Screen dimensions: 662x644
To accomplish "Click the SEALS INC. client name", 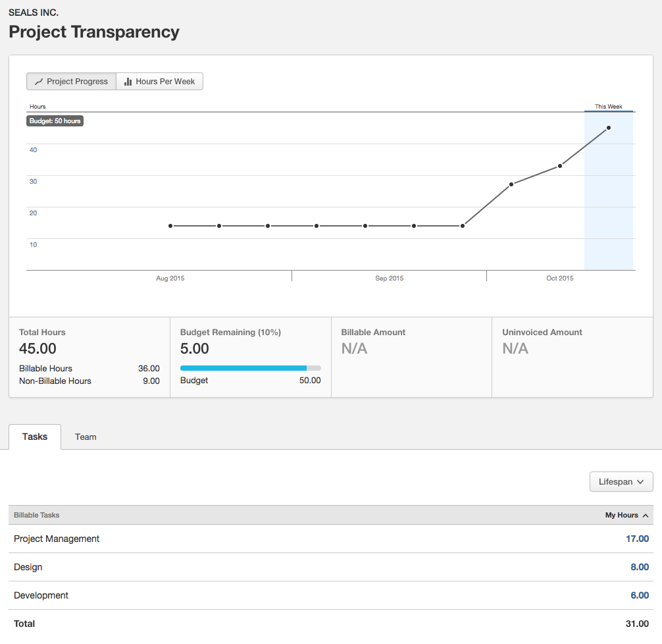I will pos(34,13).
